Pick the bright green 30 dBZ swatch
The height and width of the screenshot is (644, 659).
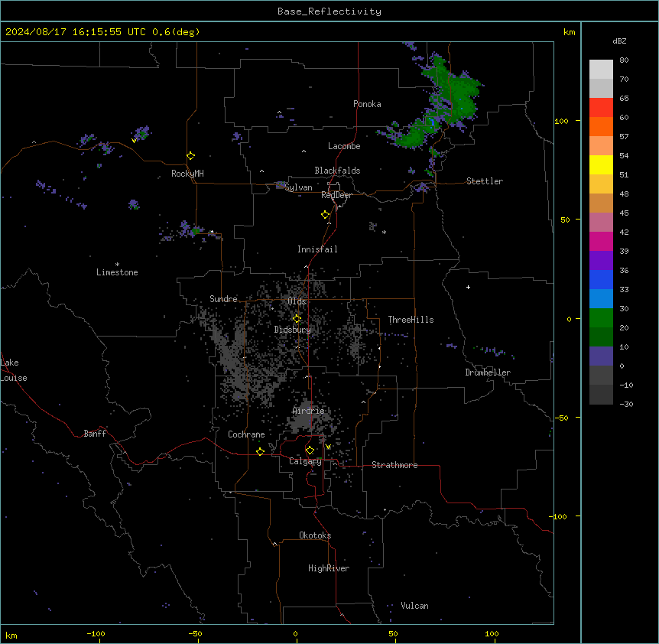click(x=601, y=318)
